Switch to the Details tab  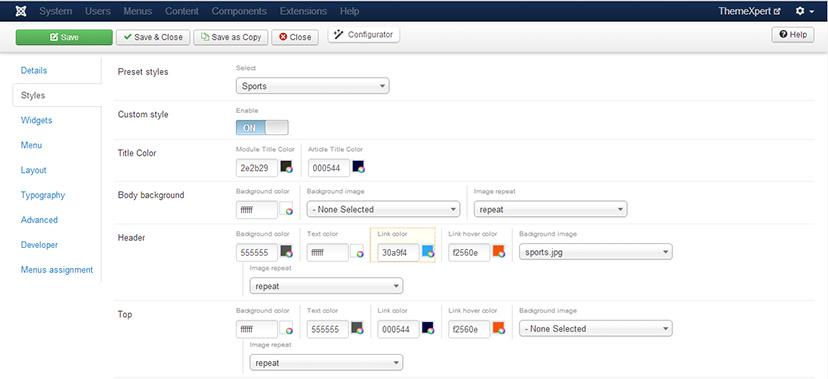pyautogui.click(x=34, y=71)
